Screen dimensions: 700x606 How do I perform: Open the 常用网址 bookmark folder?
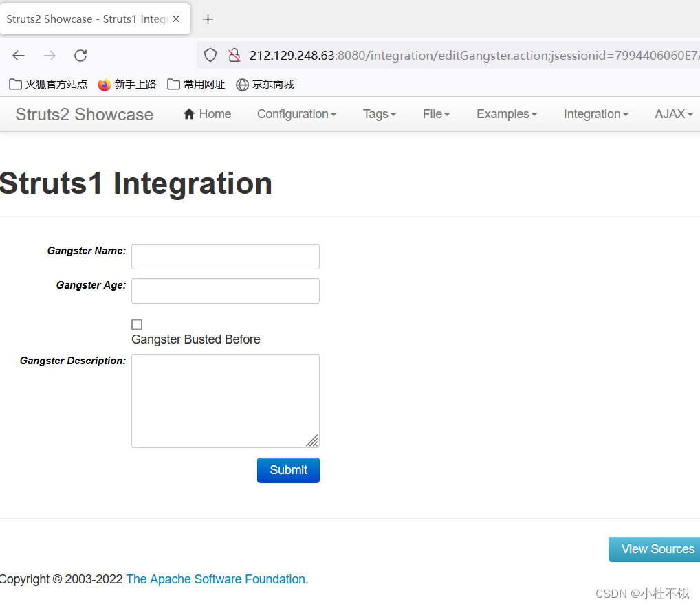[196, 85]
